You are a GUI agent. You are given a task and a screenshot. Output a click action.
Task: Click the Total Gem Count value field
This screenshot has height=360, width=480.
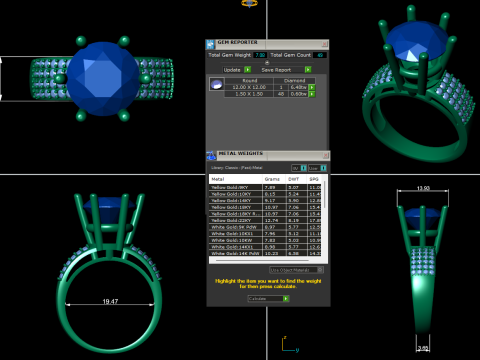pos(320,55)
